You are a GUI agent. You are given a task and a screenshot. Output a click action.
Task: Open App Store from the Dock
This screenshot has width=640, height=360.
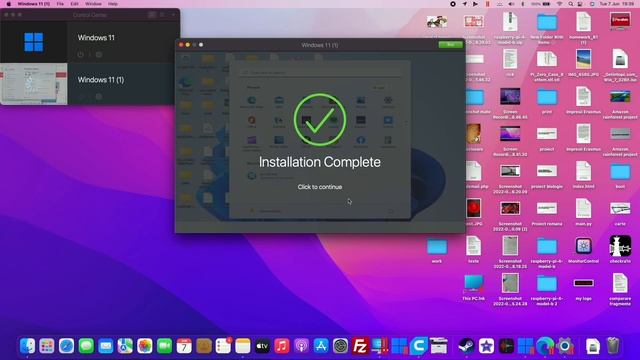click(x=321, y=346)
